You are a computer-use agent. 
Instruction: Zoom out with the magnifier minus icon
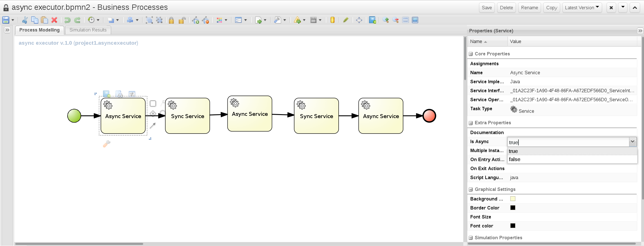pos(395,20)
